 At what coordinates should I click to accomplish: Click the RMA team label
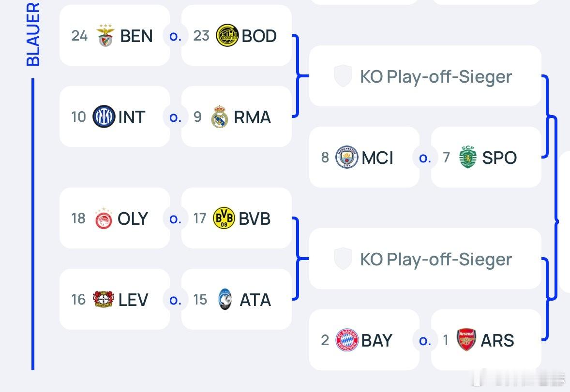point(252,117)
